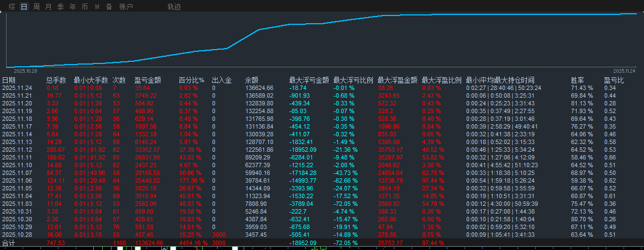Click the 最大浮盈金额 column header
Viewport: 644px width, 250px height.
coord(398,81)
